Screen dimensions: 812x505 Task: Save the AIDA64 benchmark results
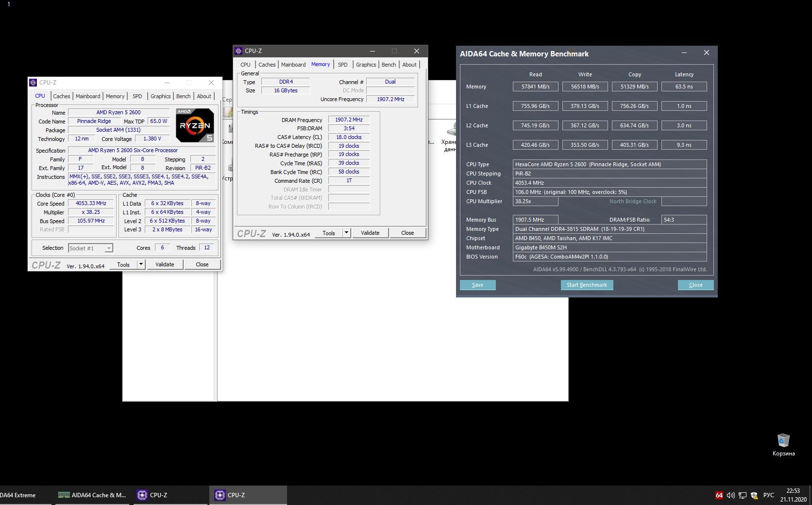click(478, 285)
